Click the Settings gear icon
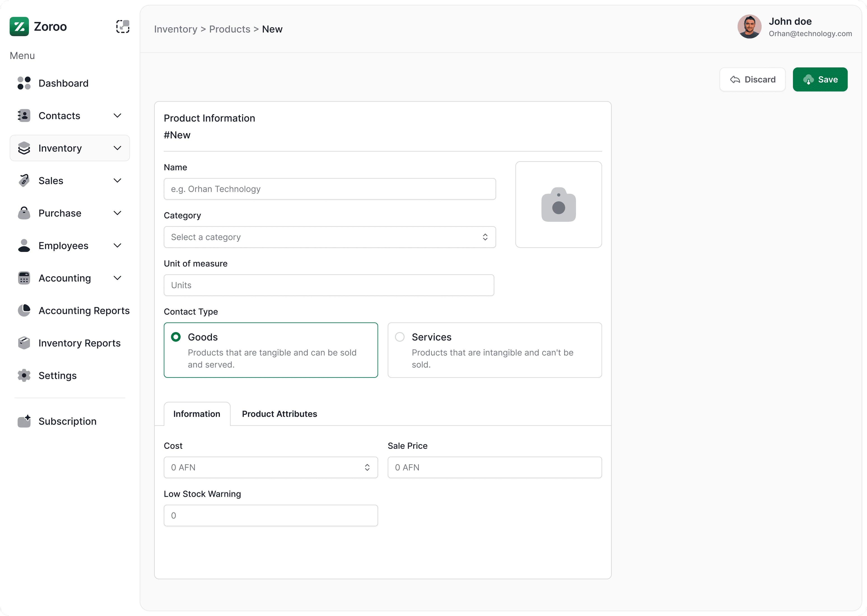 point(24,376)
